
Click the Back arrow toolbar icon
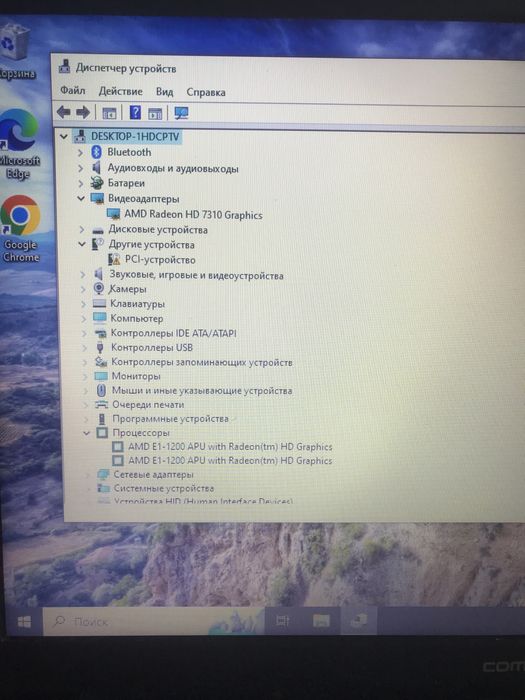pyautogui.click(x=64, y=112)
